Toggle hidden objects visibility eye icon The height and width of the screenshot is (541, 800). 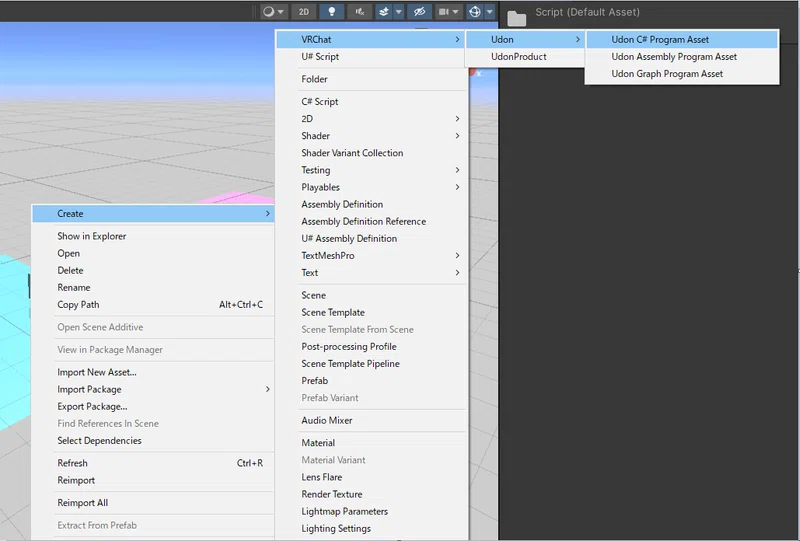[419, 11]
